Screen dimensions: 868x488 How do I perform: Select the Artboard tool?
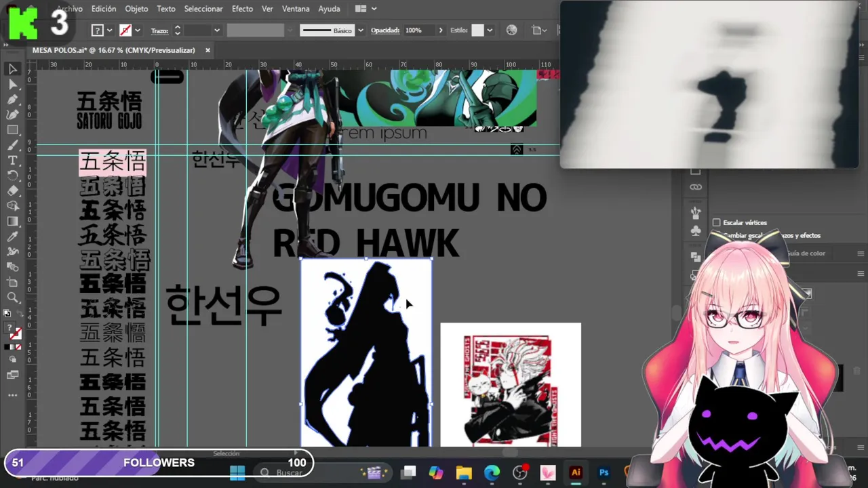[13, 282]
